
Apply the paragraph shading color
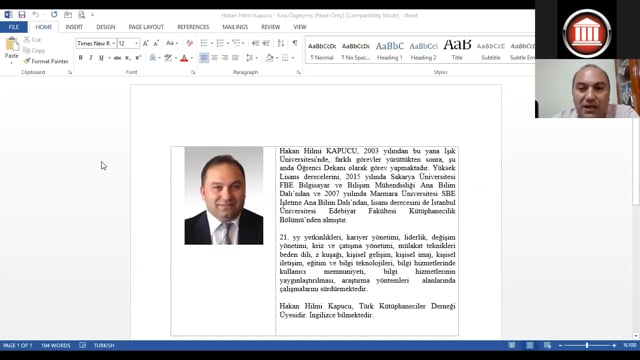coord(269,58)
